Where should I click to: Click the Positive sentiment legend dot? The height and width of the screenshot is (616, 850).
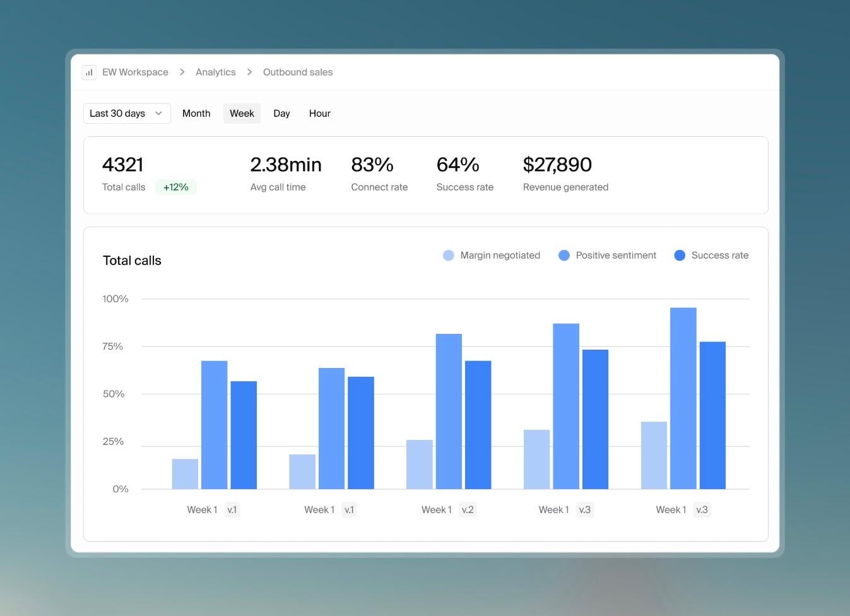[x=564, y=255]
